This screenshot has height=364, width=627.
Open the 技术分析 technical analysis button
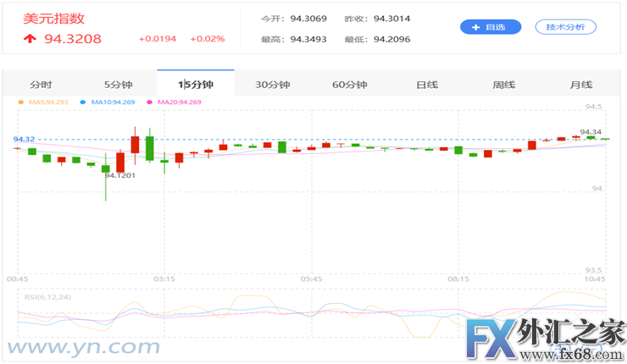pos(565,27)
